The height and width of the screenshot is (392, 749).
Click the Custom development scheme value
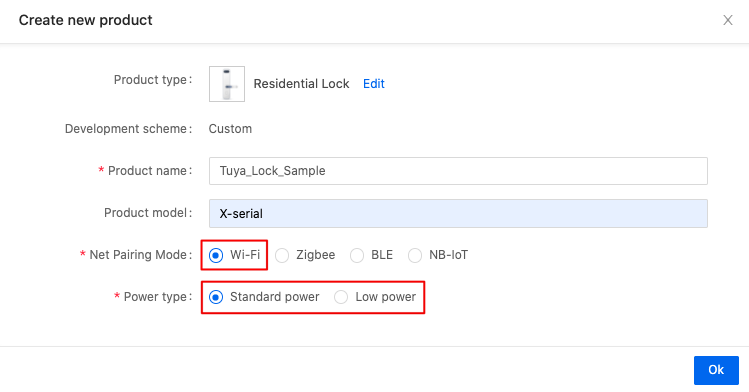pyautogui.click(x=230, y=129)
